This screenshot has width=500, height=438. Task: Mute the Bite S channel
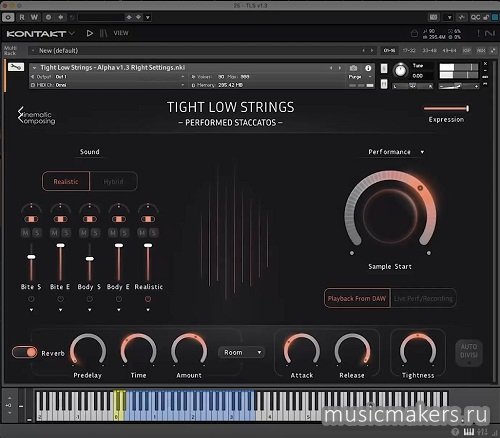[25, 233]
